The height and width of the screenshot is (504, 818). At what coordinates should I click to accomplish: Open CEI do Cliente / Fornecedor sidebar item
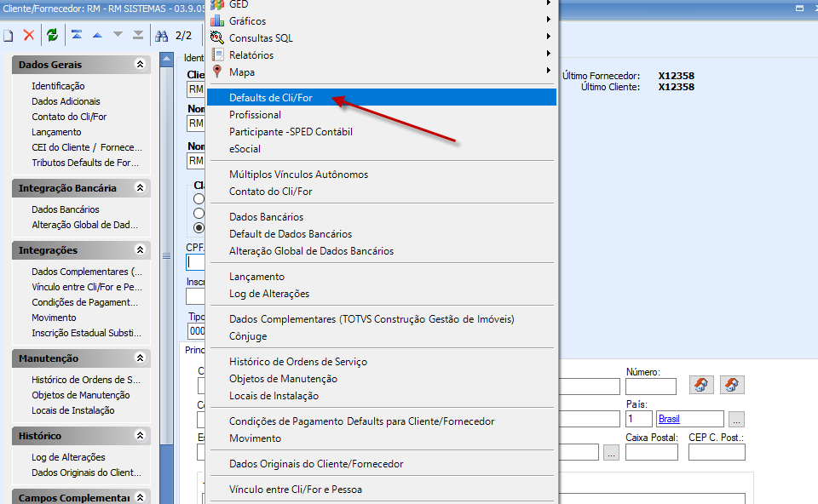(87, 147)
